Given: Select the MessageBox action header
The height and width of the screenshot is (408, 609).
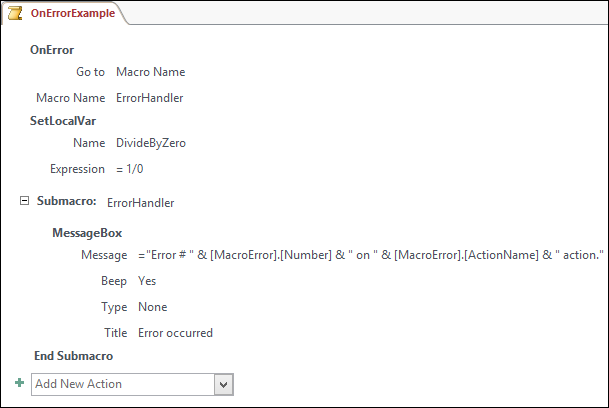Looking at the screenshot, I should pos(86,232).
